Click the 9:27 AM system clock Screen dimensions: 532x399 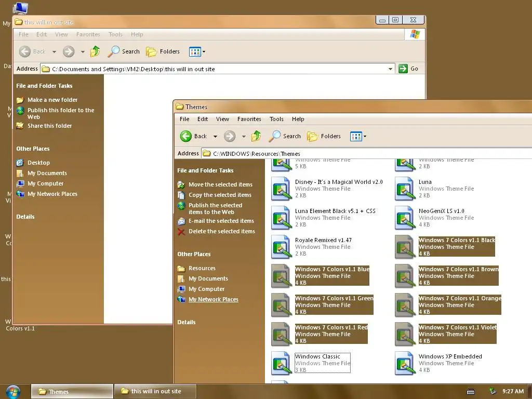coord(513,391)
